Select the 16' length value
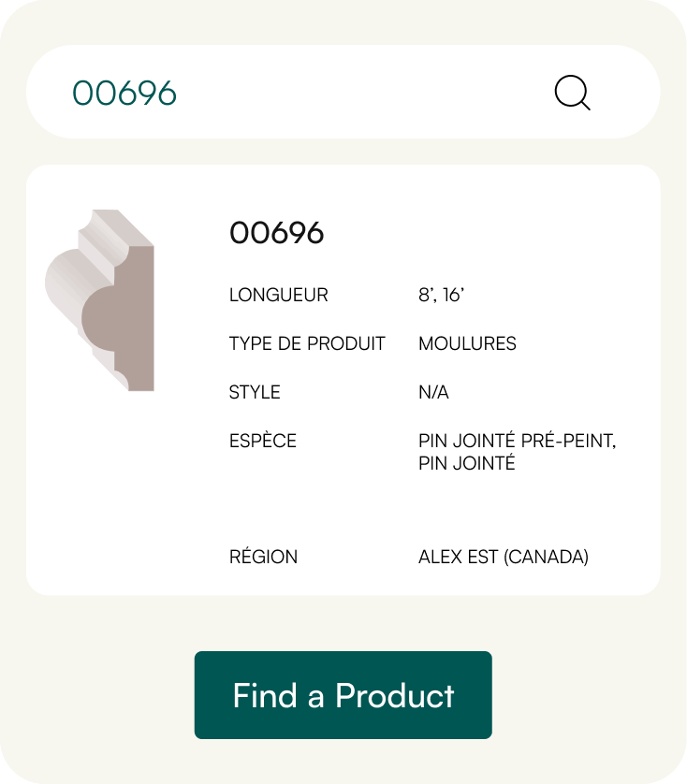Screen dimensions: 687x784 [454, 295]
